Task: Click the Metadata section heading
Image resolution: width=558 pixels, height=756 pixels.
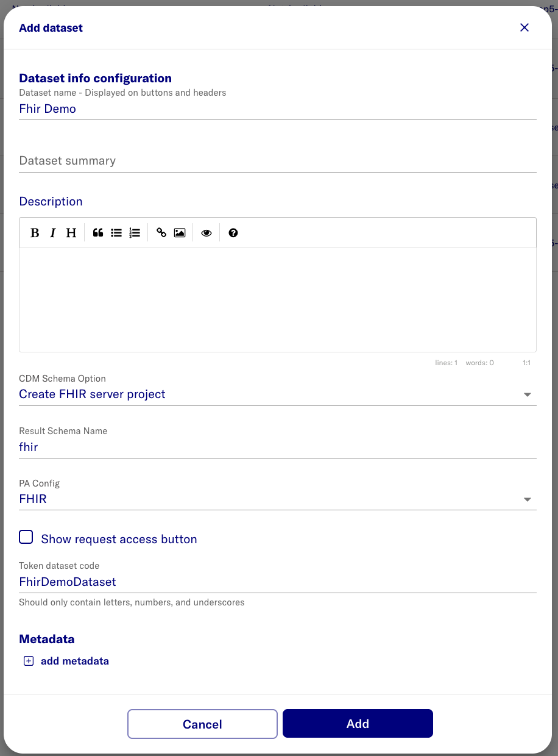Action: point(46,639)
